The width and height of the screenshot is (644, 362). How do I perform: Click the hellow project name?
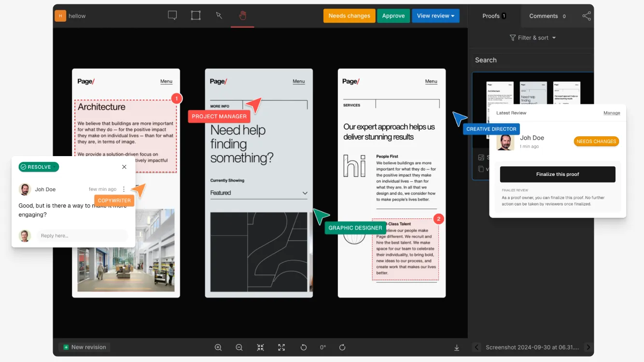(x=77, y=16)
